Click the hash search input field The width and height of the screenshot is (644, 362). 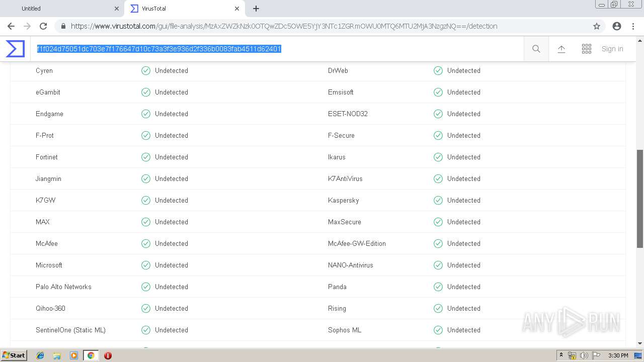pos(277,49)
